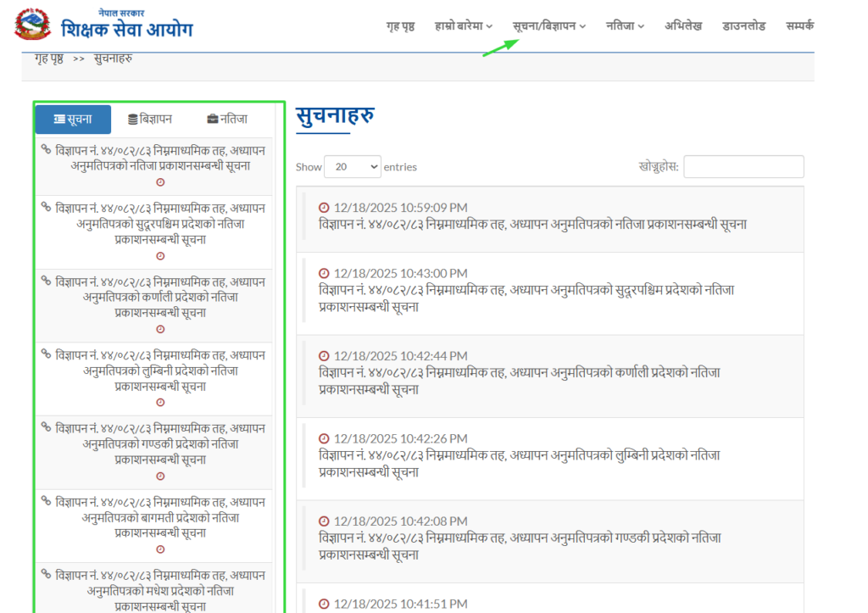Click clock icon beside 10:42:44 PM timestamp
Image resolution: width=868 pixels, height=613 pixels.
(x=324, y=356)
